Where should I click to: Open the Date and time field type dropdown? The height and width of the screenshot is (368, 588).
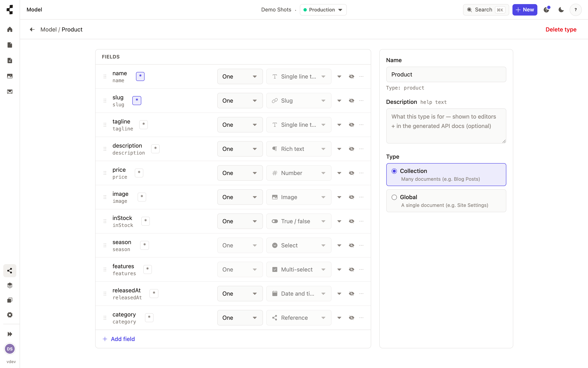coord(299,294)
